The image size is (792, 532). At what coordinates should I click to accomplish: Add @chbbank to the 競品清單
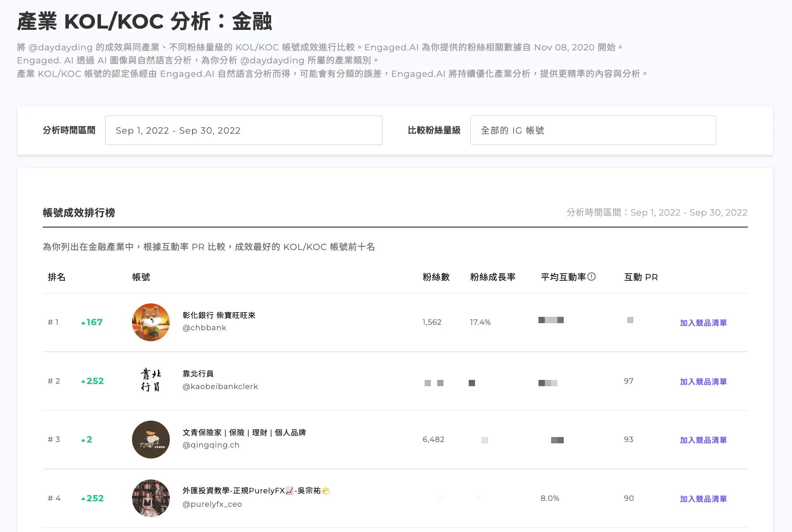[x=703, y=323]
